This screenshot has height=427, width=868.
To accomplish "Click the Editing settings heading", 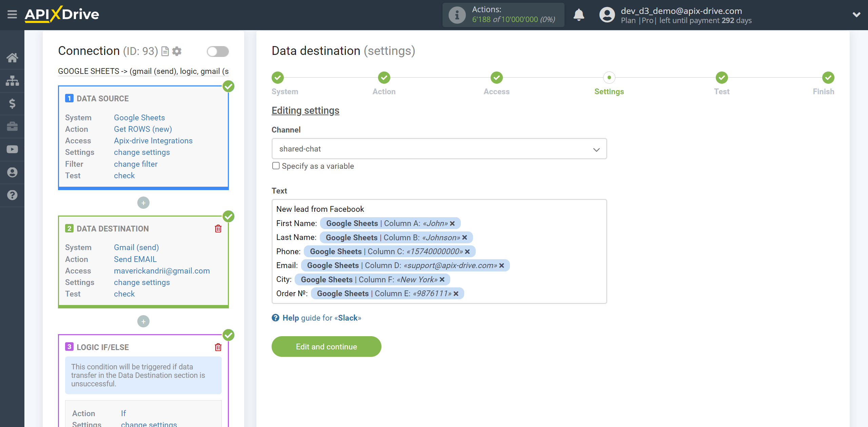I will (305, 110).
